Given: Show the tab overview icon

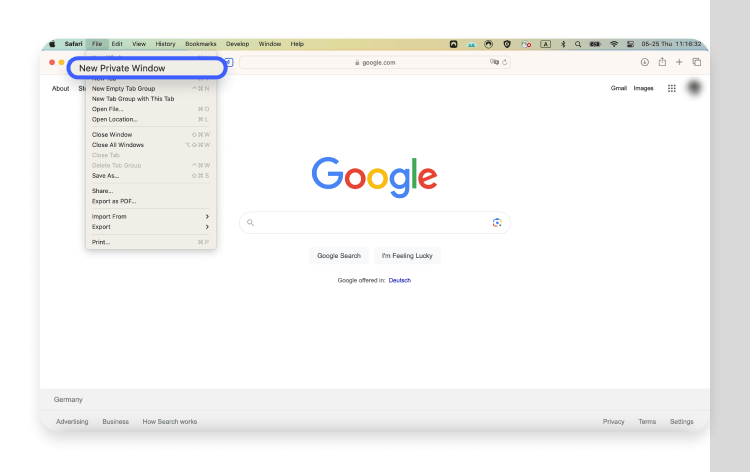Looking at the screenshot, I should click(697, 62).
